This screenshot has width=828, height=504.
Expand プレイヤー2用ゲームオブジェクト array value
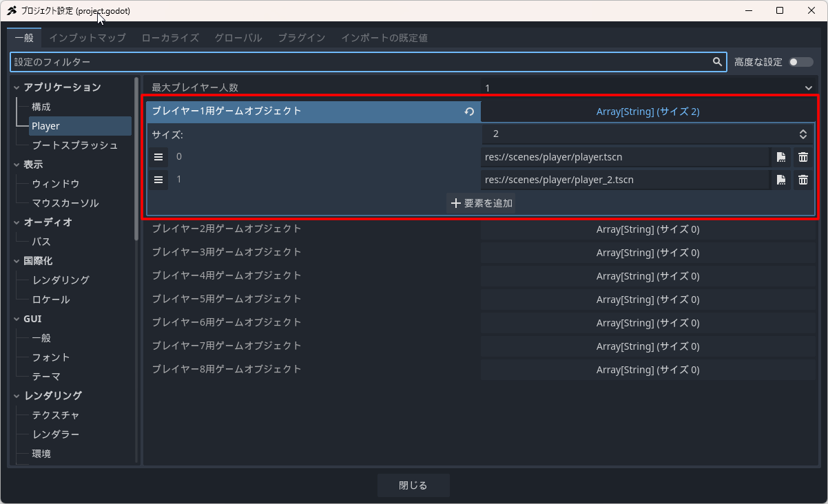[648, 229]
